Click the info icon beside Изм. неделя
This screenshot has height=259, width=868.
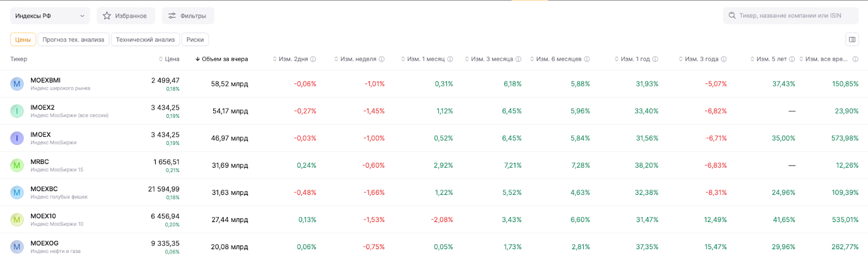point(381,59)
